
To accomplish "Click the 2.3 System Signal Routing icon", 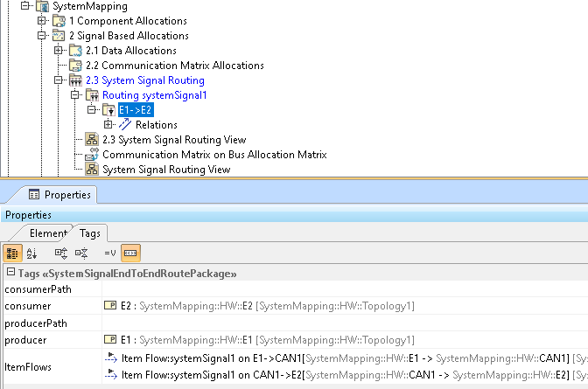I will click(75, 80).
